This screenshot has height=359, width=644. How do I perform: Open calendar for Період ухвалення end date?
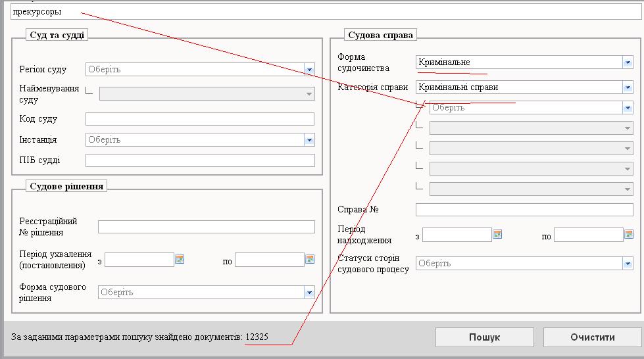[310, 260]
